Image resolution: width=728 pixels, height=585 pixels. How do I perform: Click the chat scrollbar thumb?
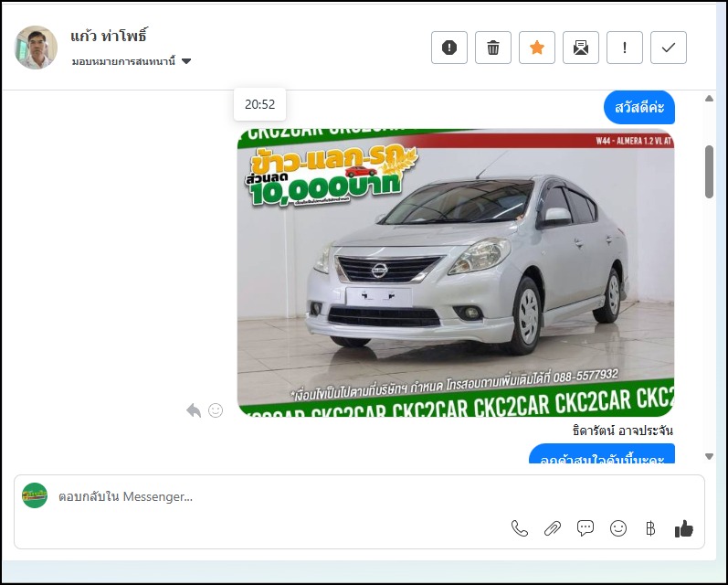click(x=709, y=172)
